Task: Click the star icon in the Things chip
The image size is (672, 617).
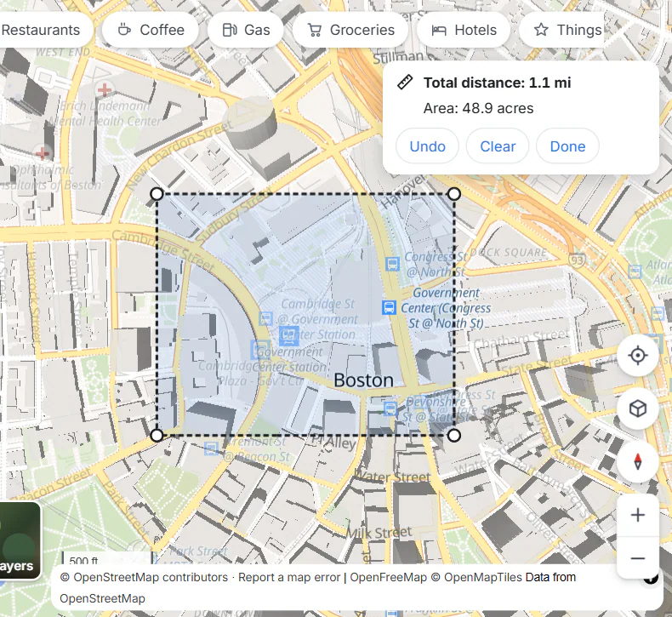Action: click(541, 30)
